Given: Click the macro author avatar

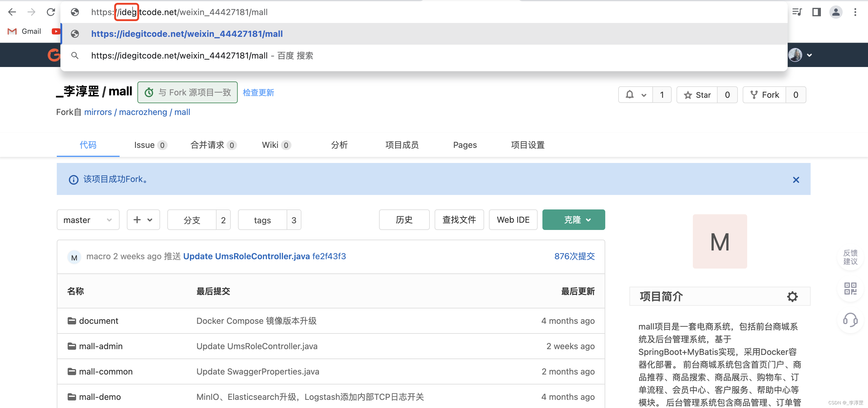Looking at the screenshot, I should pyautogui.click(x=74, y=257).
